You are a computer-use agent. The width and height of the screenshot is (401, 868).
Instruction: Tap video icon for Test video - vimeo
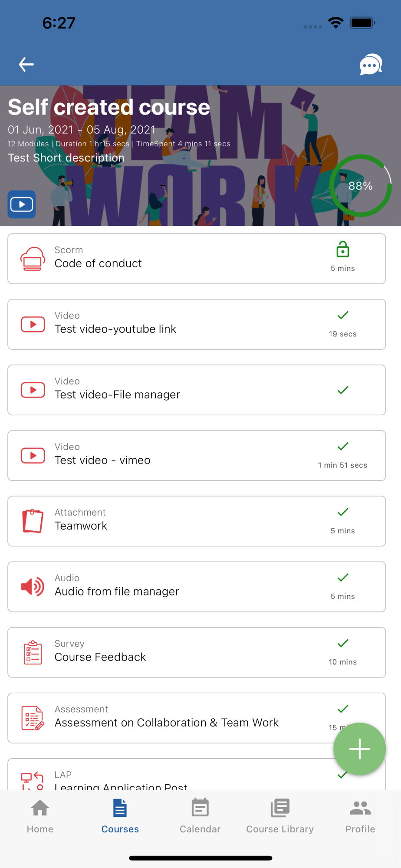33,455
